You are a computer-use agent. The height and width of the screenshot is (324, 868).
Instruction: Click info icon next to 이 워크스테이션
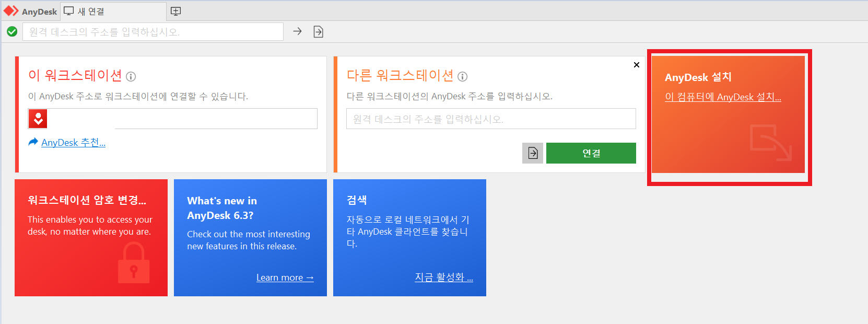[131, 77]
